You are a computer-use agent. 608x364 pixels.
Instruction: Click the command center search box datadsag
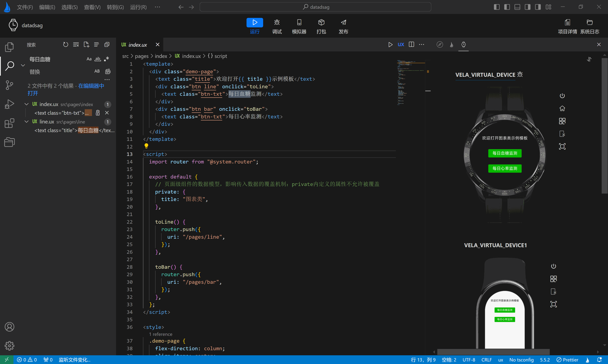[x=315, y=7]
